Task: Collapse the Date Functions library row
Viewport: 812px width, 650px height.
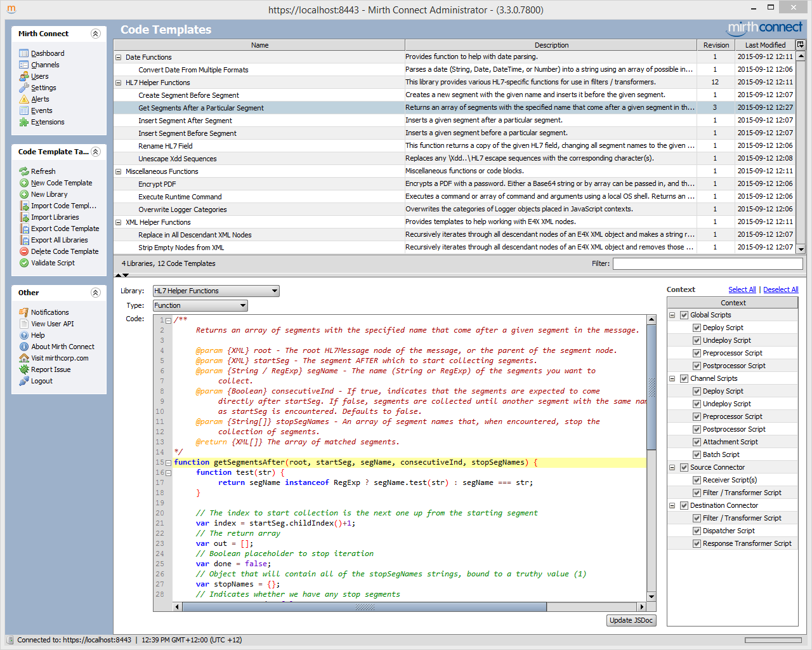Action: (118, 57)
